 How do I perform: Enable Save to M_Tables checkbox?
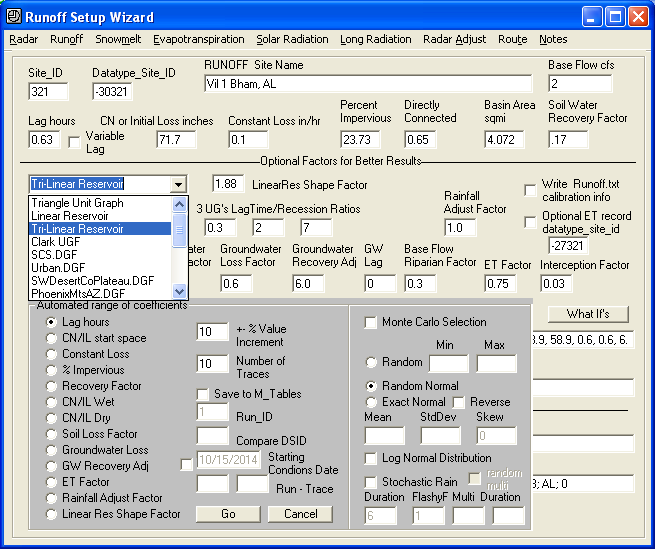(x=203, y=394)
